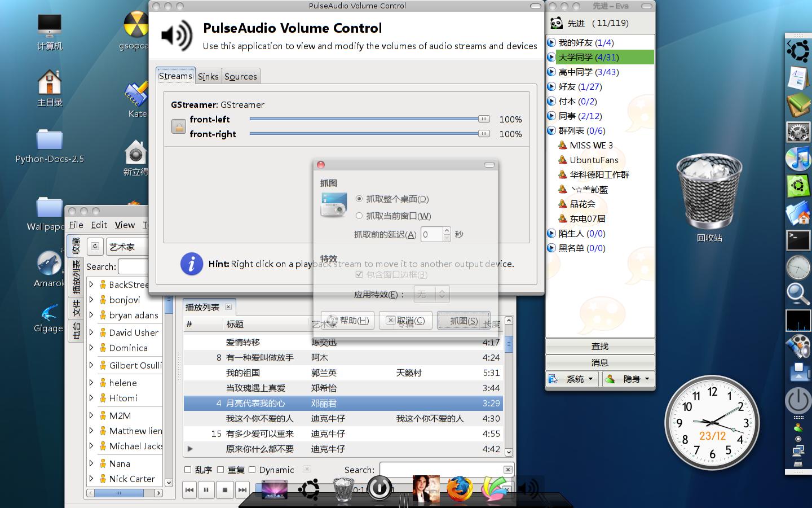The width and height of the screenshot is (812, 508).
Task: Open the View menu in Amarok
Action: 125,225
